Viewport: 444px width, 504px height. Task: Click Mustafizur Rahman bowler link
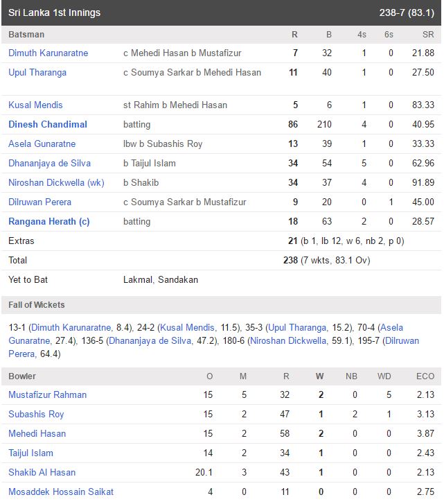[x=48, y=394]
